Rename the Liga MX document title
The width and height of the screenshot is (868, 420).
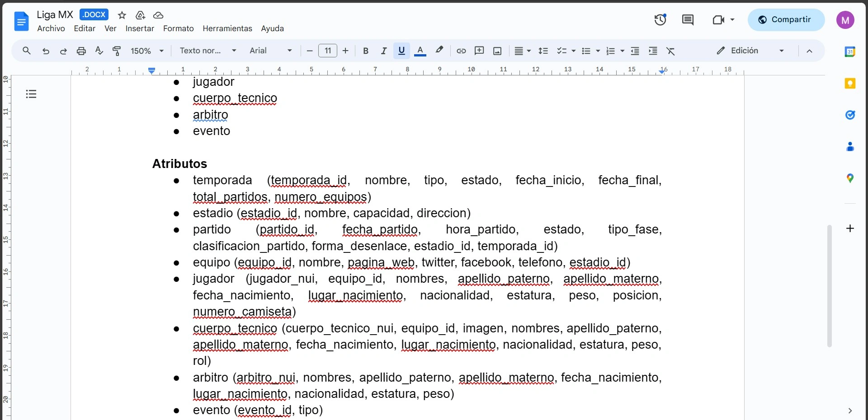[55, 14]
